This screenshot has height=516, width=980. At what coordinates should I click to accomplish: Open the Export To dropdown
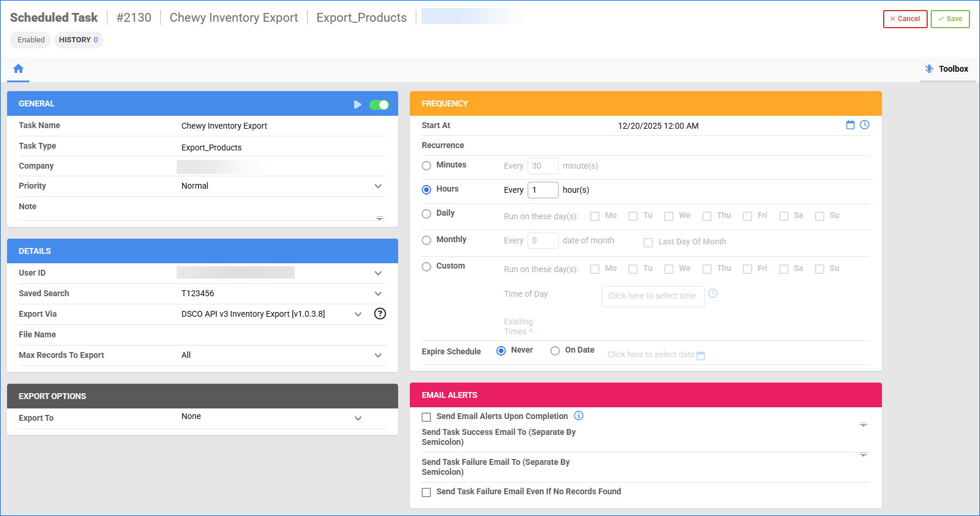click(358, 418)
